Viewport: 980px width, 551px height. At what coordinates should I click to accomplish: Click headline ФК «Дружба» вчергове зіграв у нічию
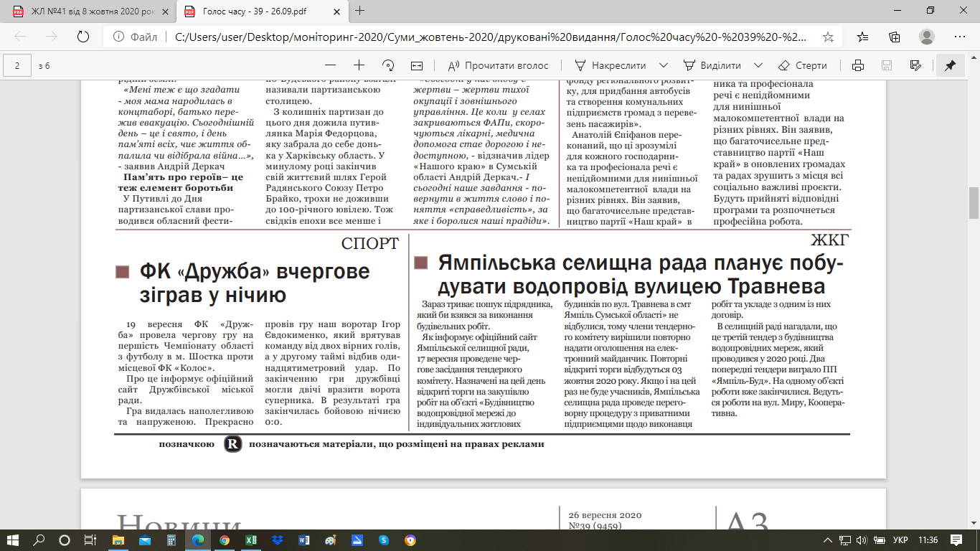[255, 283]
